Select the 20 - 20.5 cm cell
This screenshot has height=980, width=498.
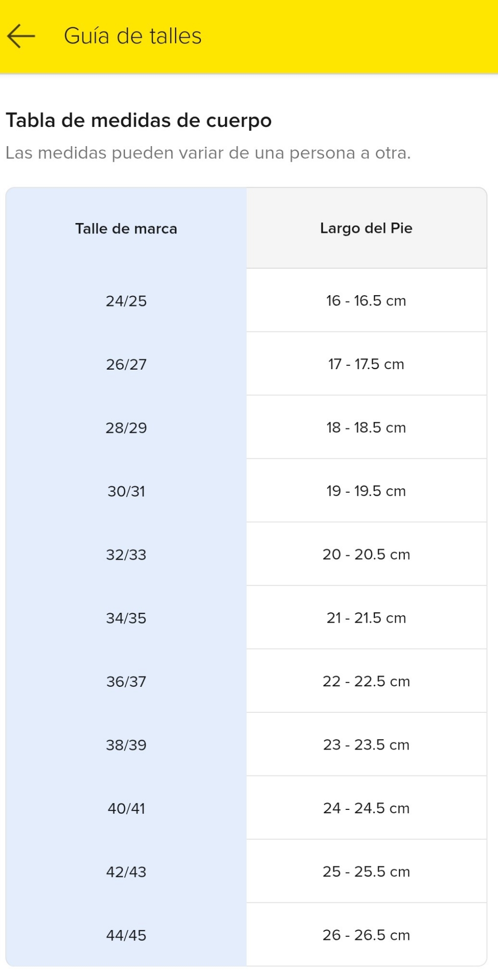366,554
